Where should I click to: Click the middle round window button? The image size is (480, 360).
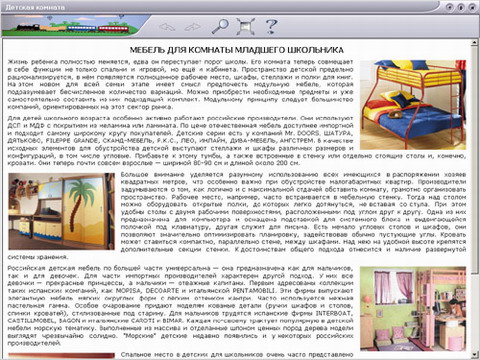[461, 7]
